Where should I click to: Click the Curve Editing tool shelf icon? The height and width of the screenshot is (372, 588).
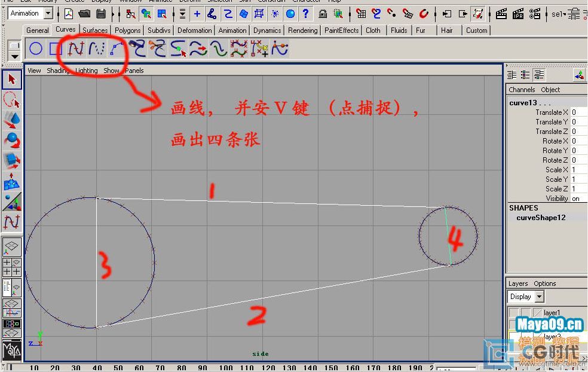click(x=280, y=49)
